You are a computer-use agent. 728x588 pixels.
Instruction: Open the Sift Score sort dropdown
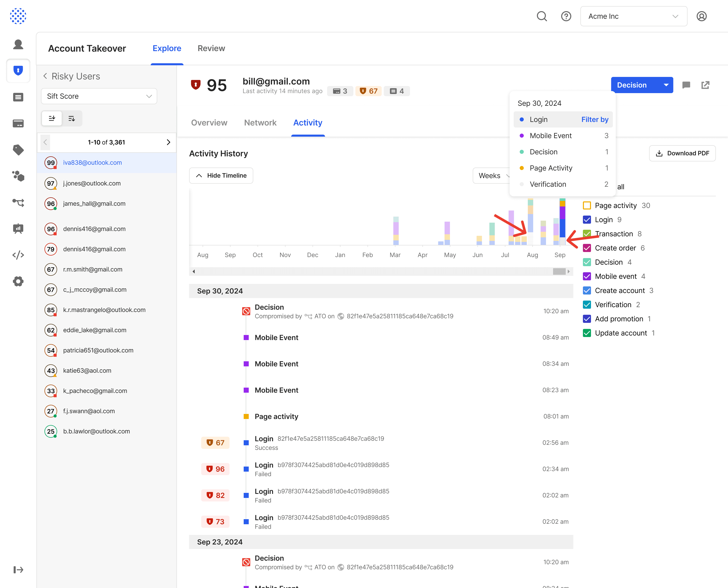99,96
